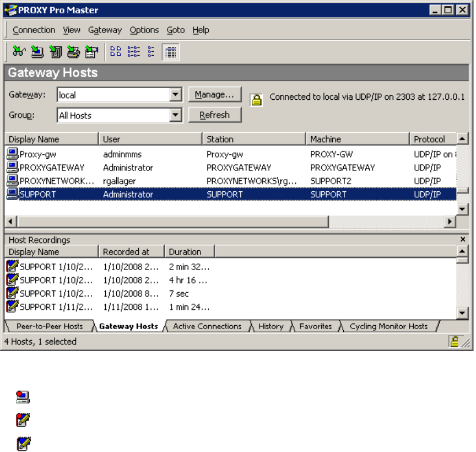Screen dimensions: 476x452
Task: Sort recordings by Duration column
Action: pyautogui.click(x=190, y=252)
